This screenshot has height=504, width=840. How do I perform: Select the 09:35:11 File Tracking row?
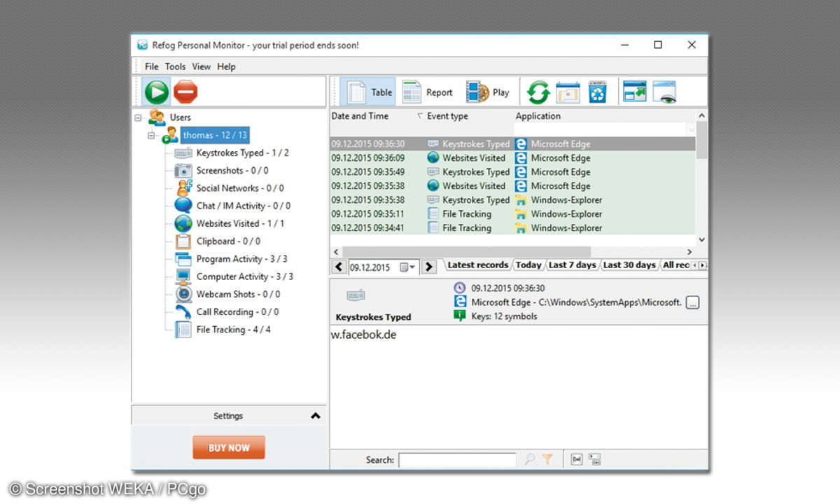(512, 214)
